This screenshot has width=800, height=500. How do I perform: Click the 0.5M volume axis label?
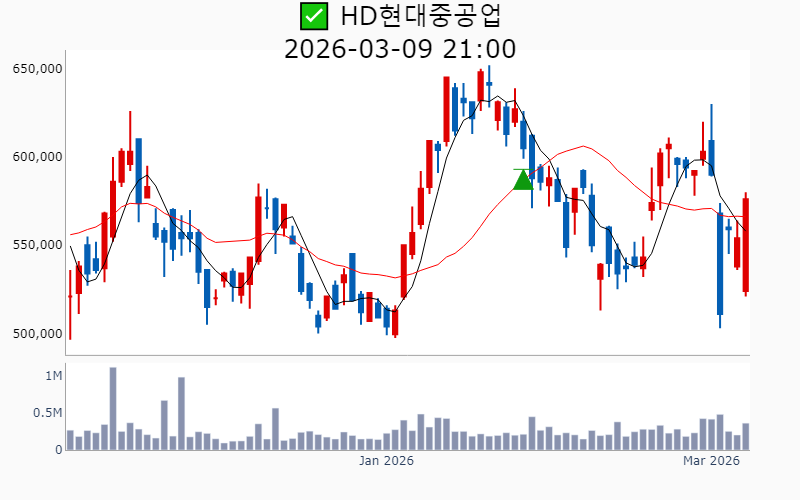point(49,413)
